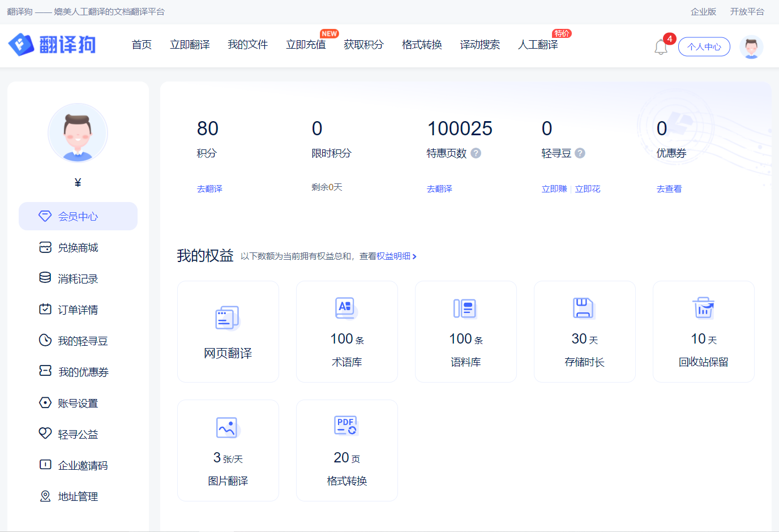Image resolution: width=779 pixels, height=532 pixels.
Task: Expand 权益明细 chevron link
Action: coord(414,256)
